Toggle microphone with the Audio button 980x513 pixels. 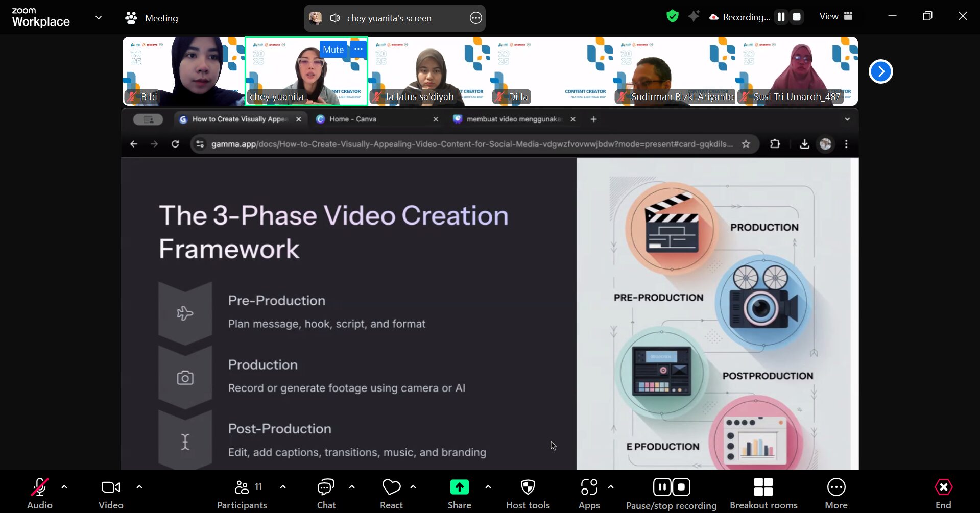click(40, 494)
